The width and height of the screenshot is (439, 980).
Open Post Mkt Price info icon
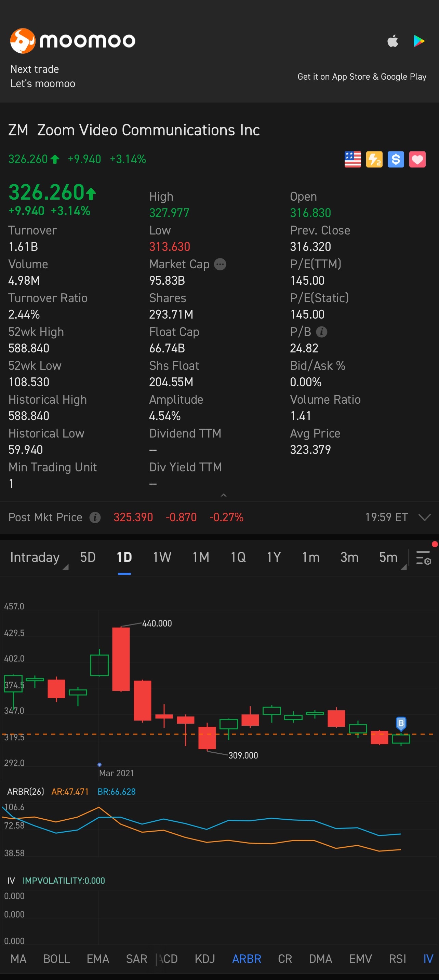(95, 518)
